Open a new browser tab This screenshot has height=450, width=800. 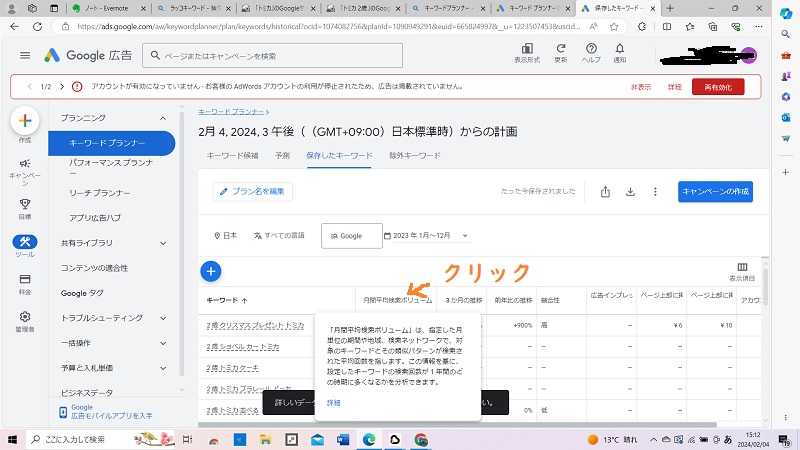click(670, 8)
